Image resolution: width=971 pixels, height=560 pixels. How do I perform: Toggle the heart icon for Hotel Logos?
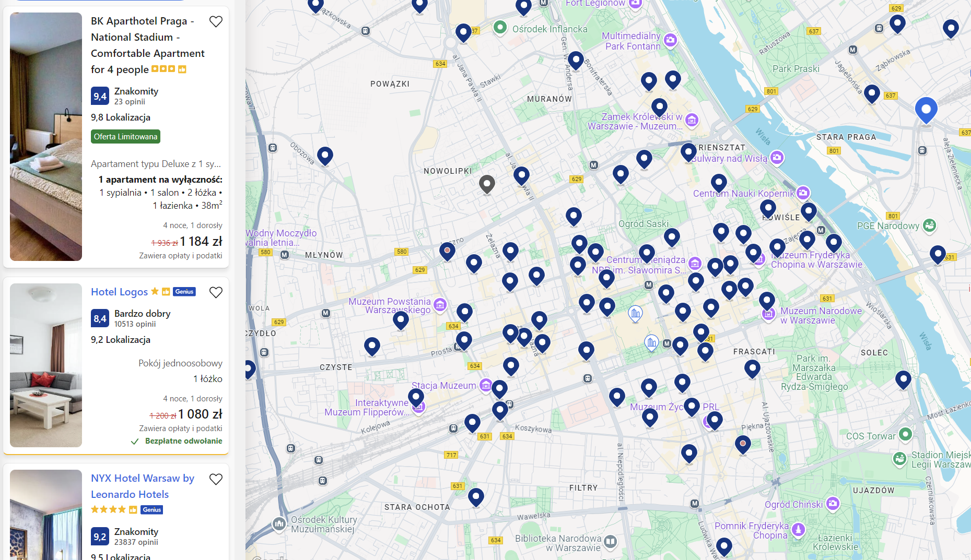pos(216,293)
